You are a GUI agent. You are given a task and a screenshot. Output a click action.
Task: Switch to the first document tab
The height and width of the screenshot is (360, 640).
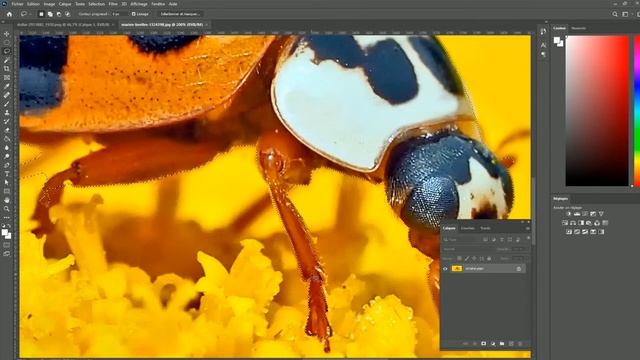tap(63, 24)
